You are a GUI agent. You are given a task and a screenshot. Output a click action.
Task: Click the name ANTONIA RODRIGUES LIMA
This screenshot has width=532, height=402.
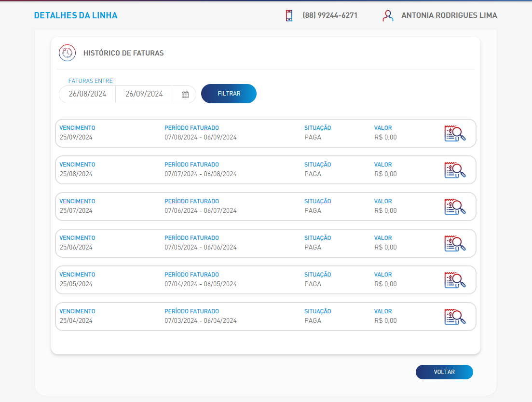(449, 15)
